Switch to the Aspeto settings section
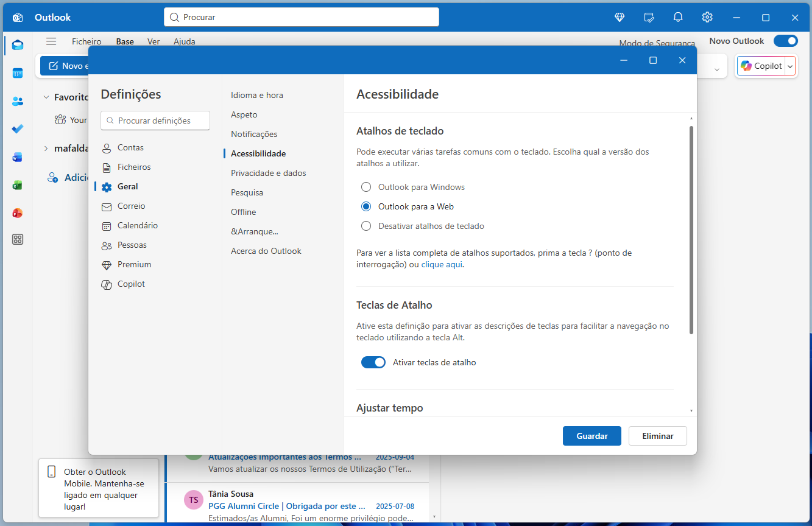Screen dimensions: 812x526 244,114
